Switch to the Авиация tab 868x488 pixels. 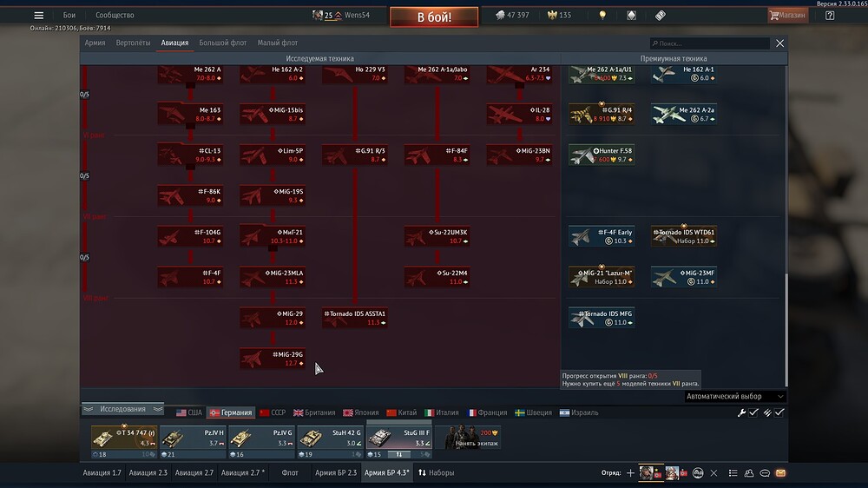point(174,43)
